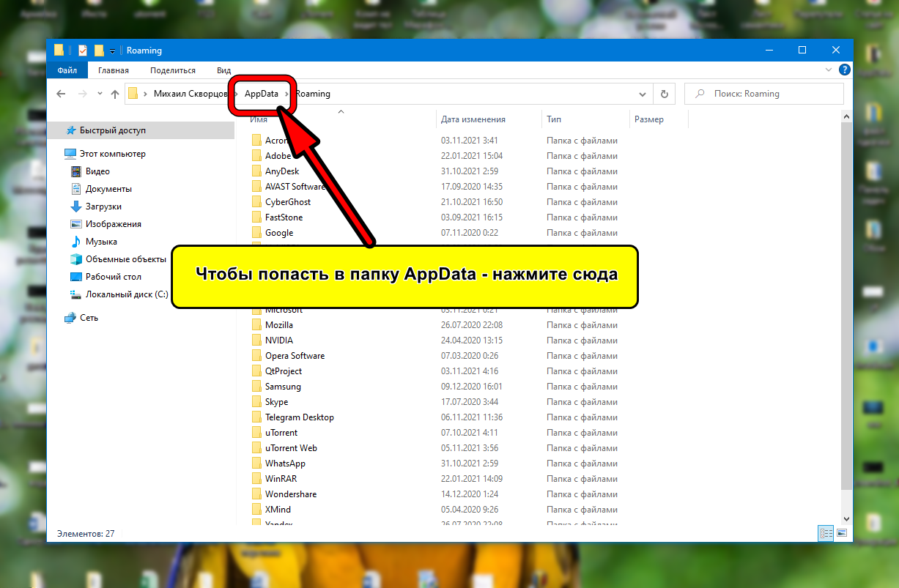The width and height of the screenshot is (899, 588).
Task: Switch to large thumbnails view icon
Action: pos(842,533)
